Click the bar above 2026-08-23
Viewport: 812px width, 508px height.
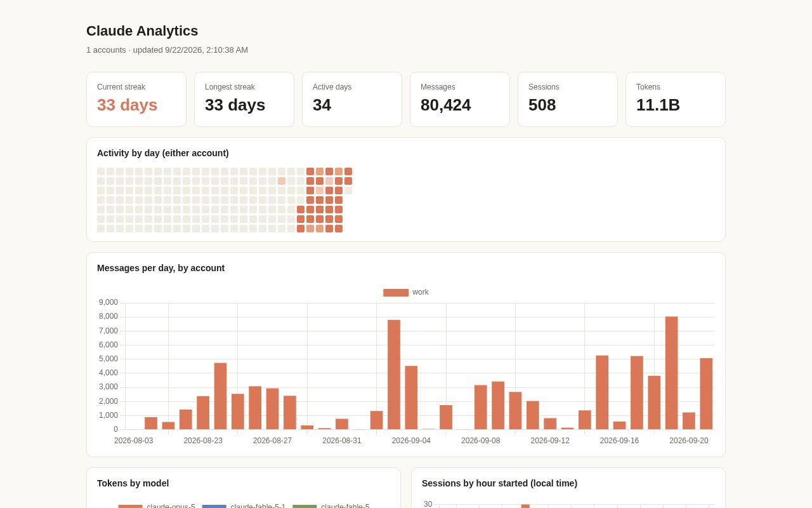203,413
